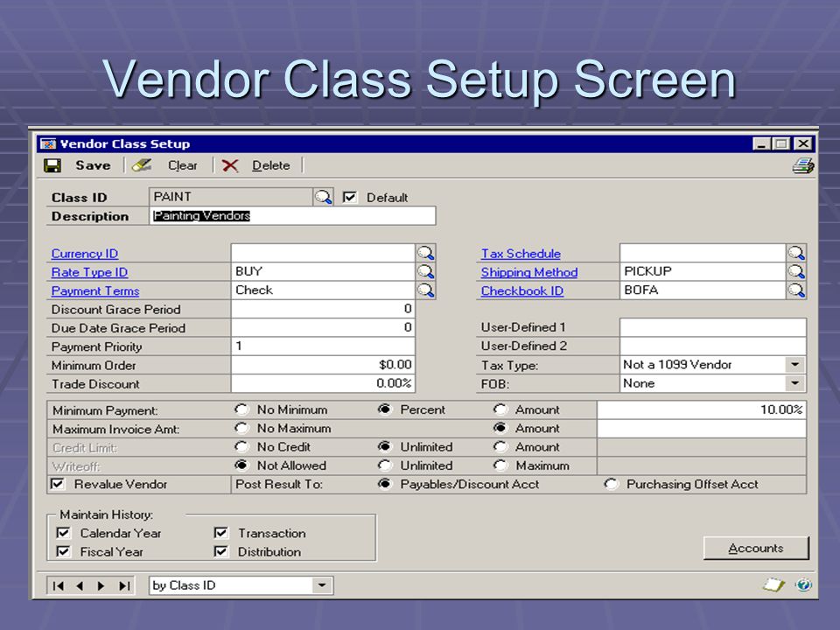Viewport: 840px width, 630px height.
Task: Uncheck Fiscal Year history checkbox
Action: click(x=63, y=552)
